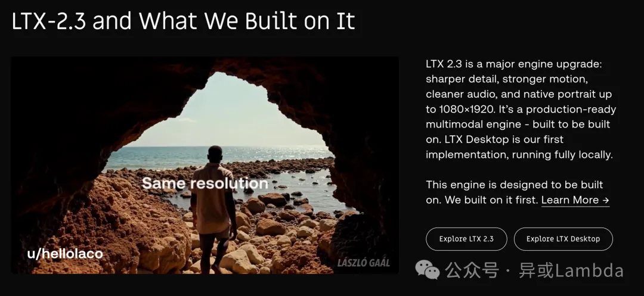Click the WeChat logo icon watermark
Image resolution: width=644 pixels, height=296 pixels.
click(x=427, y=269)
